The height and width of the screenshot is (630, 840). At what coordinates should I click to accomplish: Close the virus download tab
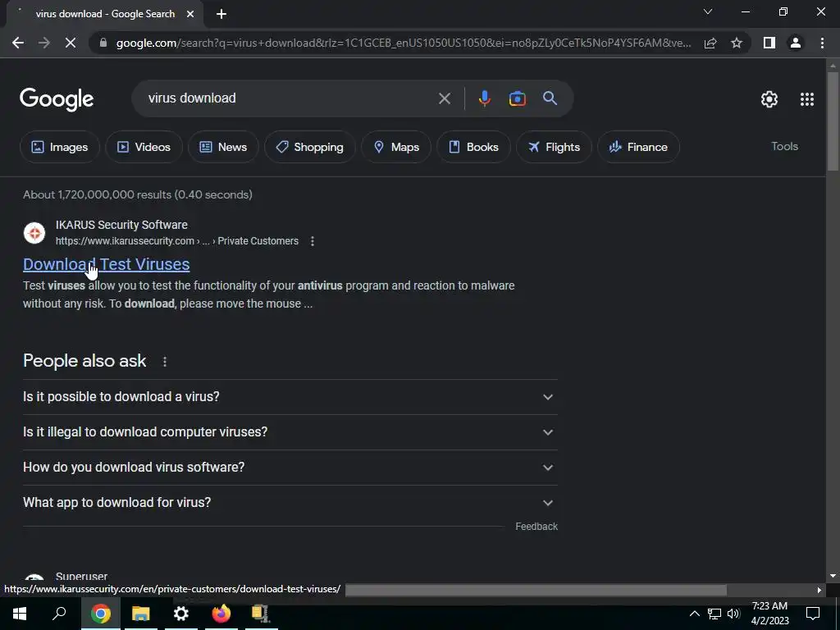pos(190,14)
